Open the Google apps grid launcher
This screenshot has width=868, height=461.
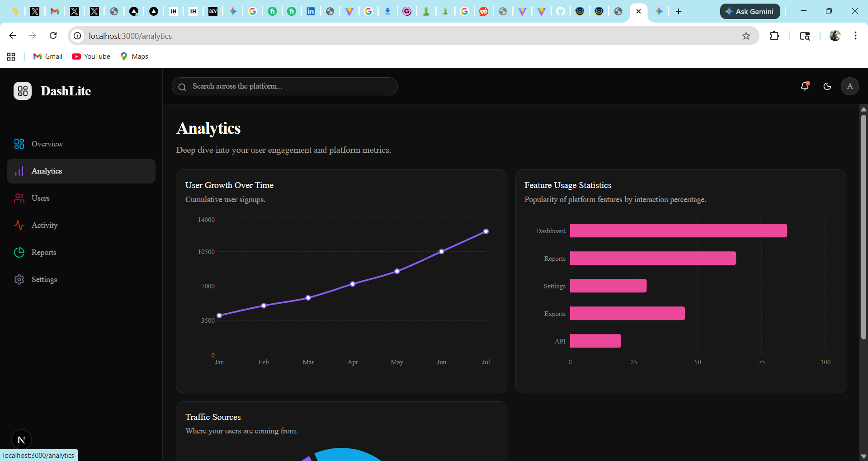(x=11, y=56)
